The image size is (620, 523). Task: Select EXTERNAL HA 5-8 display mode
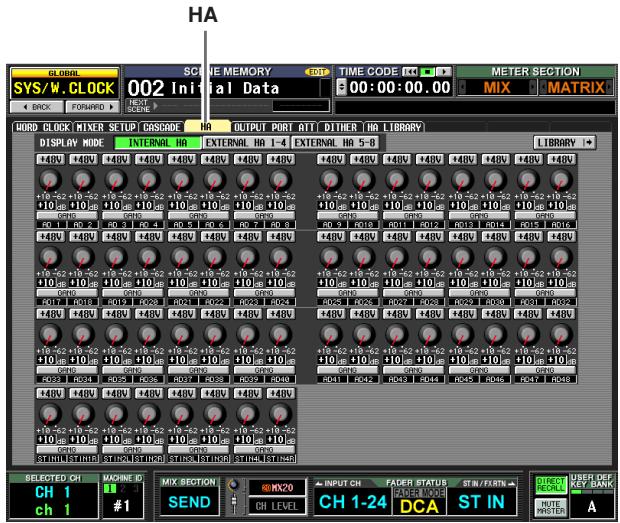click(x=335, y=143)
